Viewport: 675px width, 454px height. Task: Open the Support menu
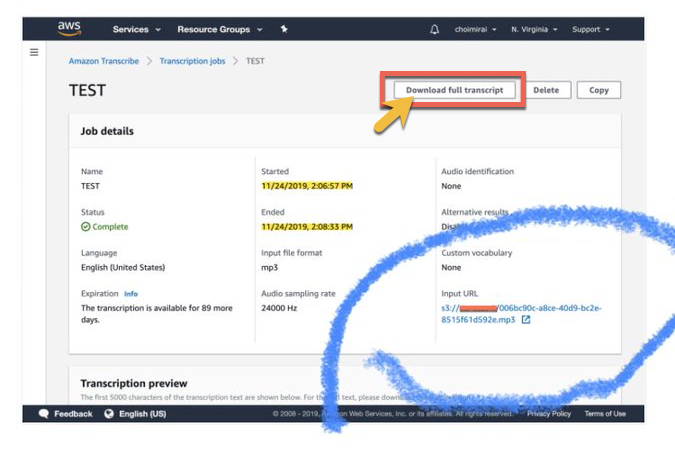pos(591,29)
